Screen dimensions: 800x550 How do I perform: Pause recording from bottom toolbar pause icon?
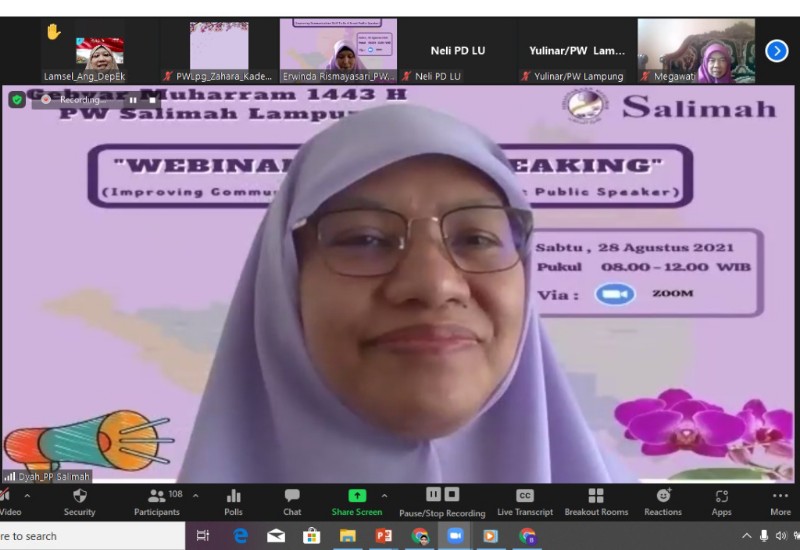(x=433, y=494)
